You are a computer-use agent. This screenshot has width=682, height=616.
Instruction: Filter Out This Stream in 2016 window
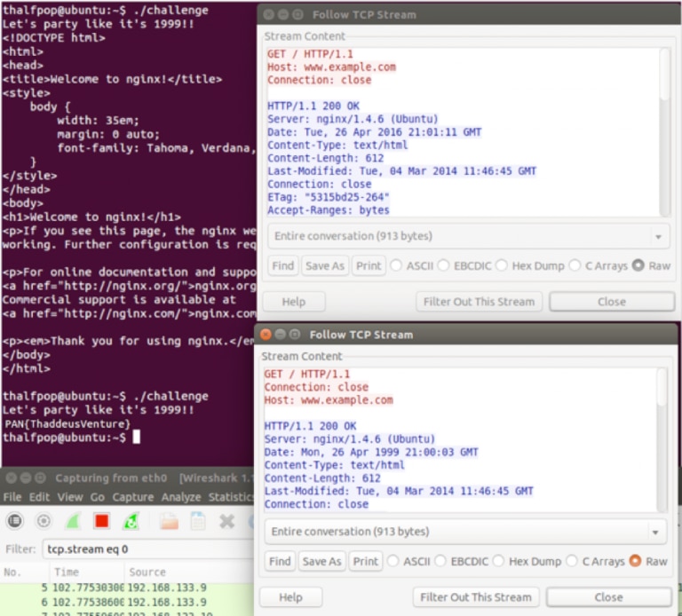[480, 301]
